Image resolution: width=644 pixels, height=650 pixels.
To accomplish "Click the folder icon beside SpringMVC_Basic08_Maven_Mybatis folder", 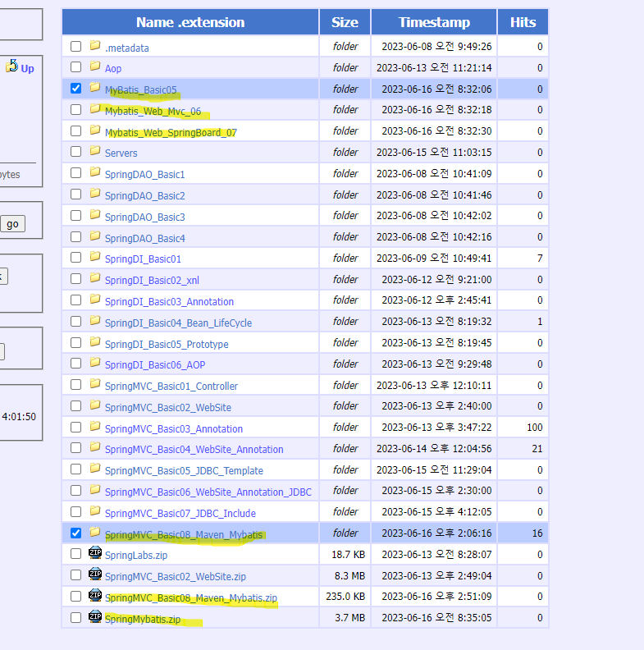I will [x=95, y=532].
